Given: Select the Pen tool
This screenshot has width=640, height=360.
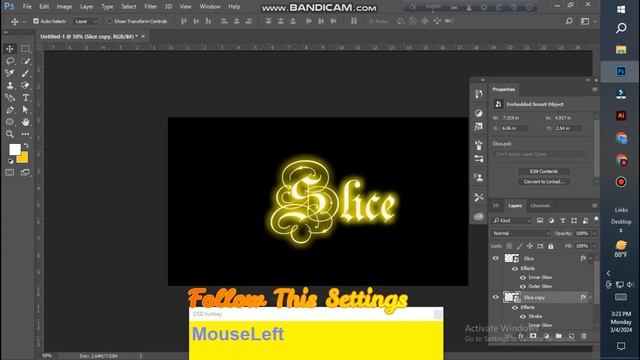Looking at the screenshot, I should point(10,110).
